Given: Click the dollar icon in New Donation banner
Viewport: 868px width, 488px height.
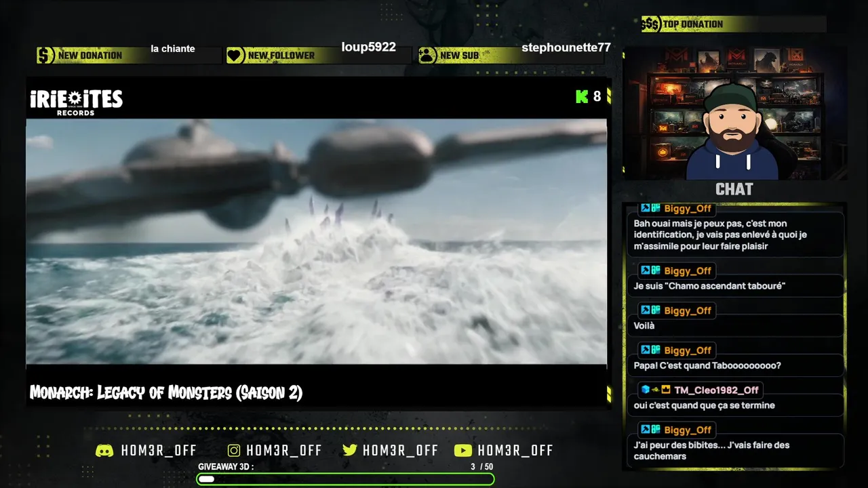Looking at the screenshot, I should pos(45,56).
